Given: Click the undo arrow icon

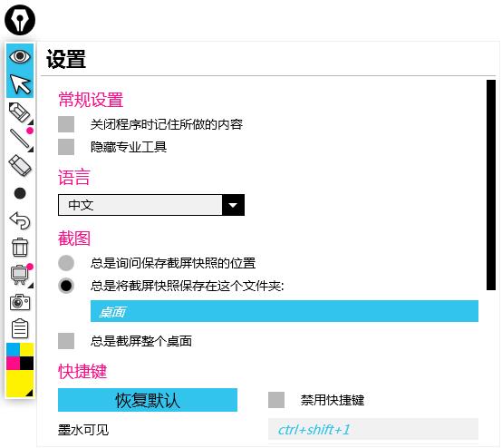Looking at the screenshot, I should pyautogui.click(x=20, y=220).
